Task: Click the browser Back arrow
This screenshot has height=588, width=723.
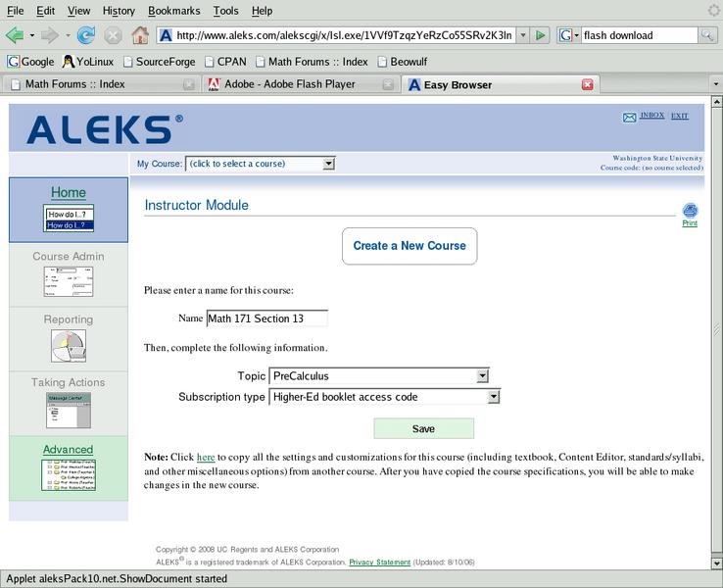Action: [x=15, y=35]
